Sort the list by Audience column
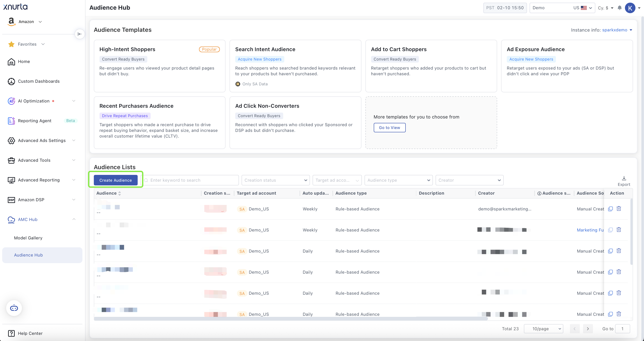Screen dimensions: 644x341 (119, 193)
